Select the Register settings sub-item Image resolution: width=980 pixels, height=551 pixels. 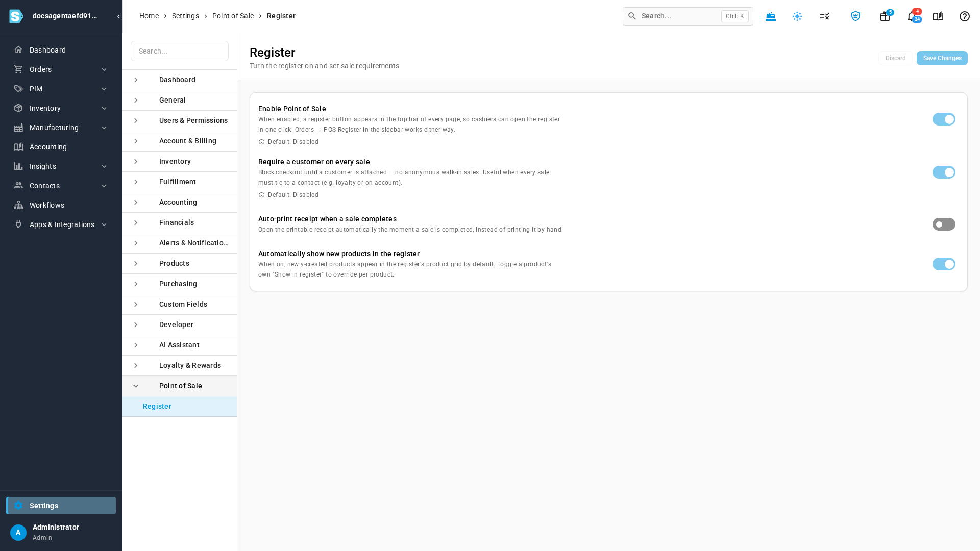[x=180, y=407]
